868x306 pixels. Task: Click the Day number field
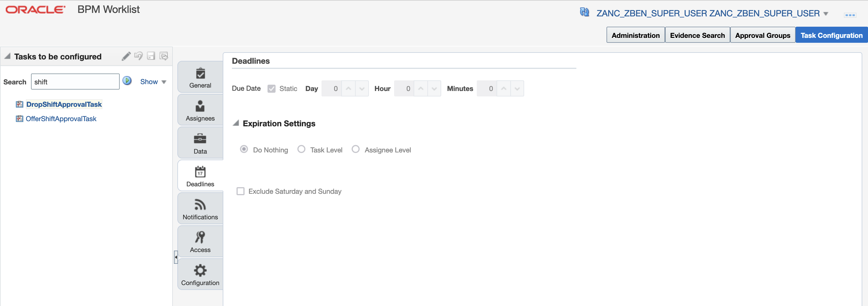click(x=332, y=89)
